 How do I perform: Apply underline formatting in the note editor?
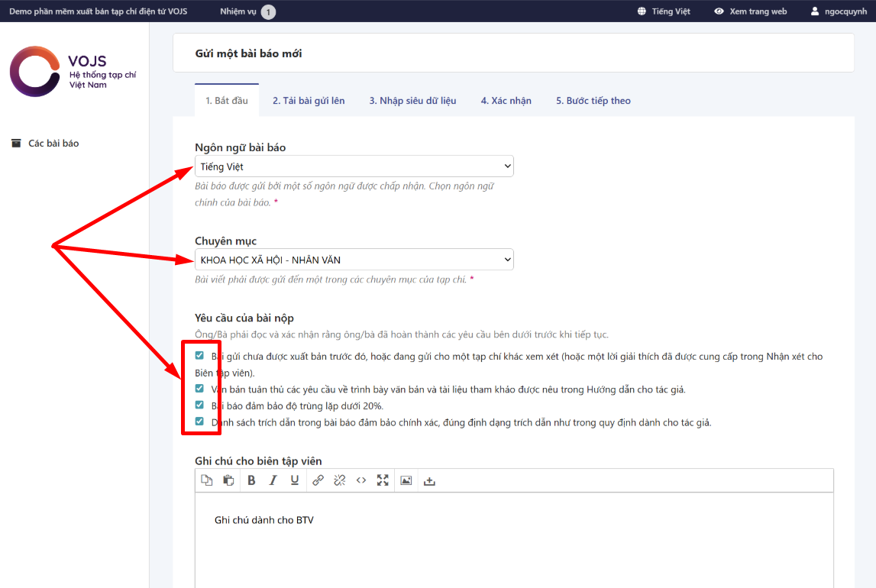[x=295, y=480]
